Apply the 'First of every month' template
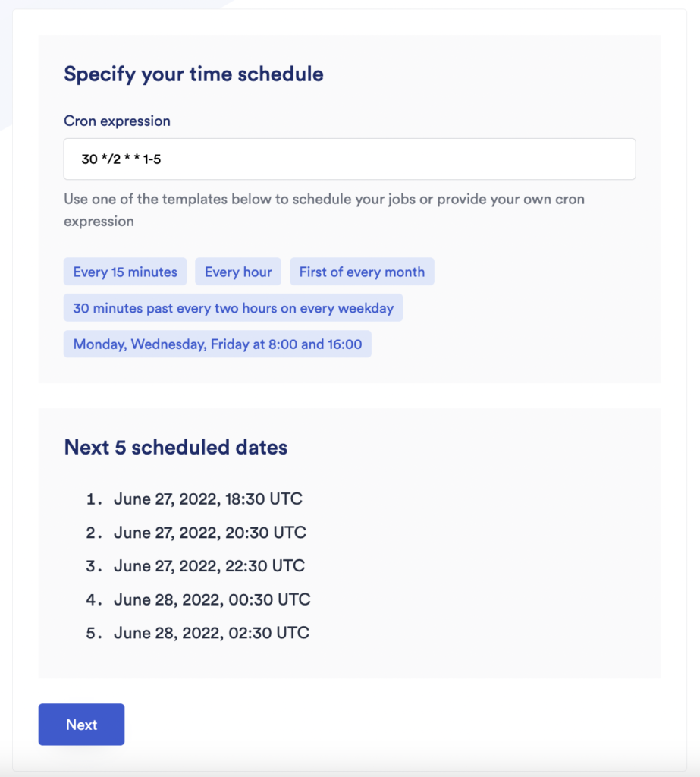Image resolution: width=700 pixels, height=777 pixels. (362, 271)
